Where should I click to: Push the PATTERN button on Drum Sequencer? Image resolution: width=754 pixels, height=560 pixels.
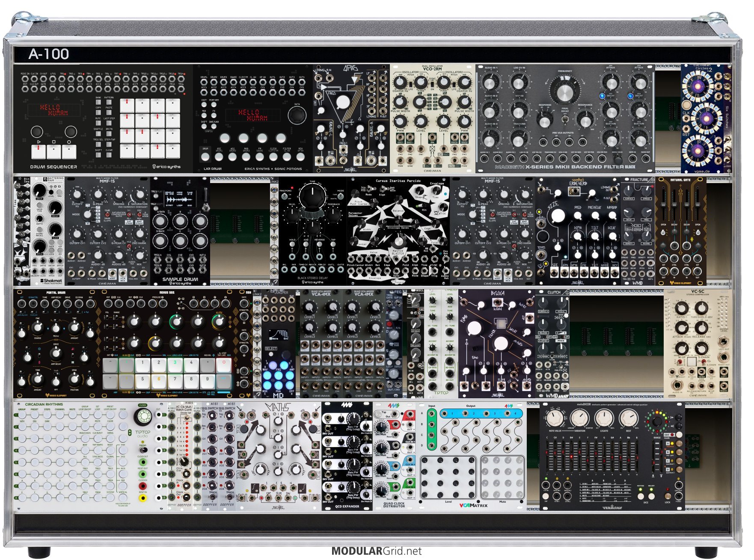coord(109,103)
